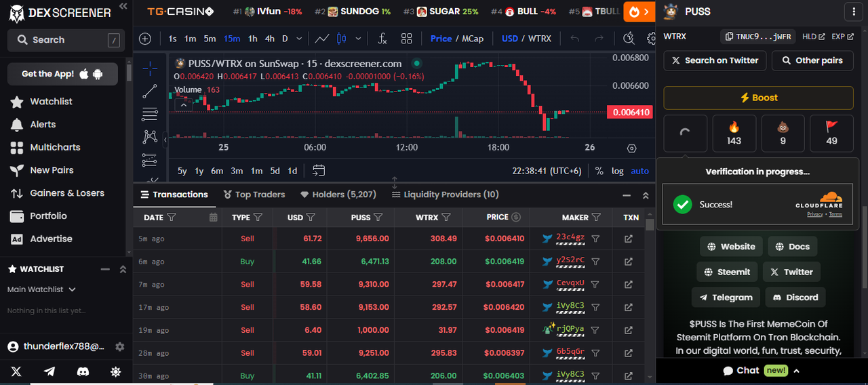Click the poop reaction with 9
Image resolution: width=868 pixels, height=385 pixels.
click(x=783, y=134)
